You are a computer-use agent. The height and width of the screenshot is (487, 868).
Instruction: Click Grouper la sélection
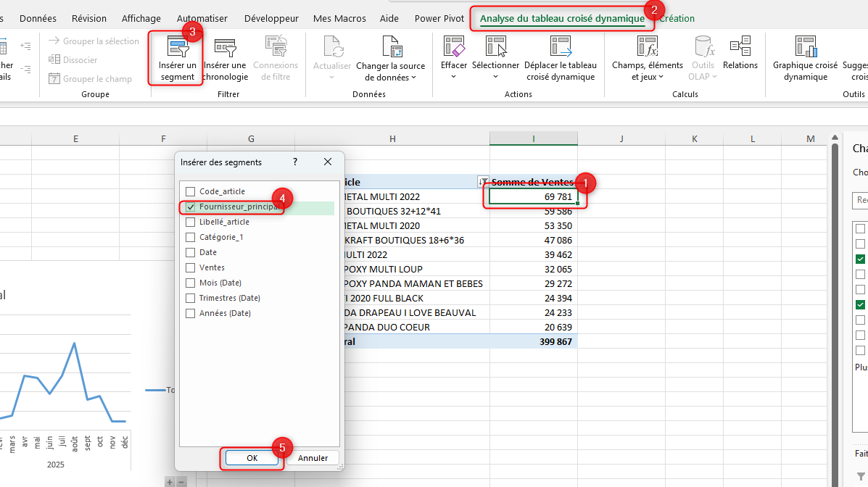point(94,41)
